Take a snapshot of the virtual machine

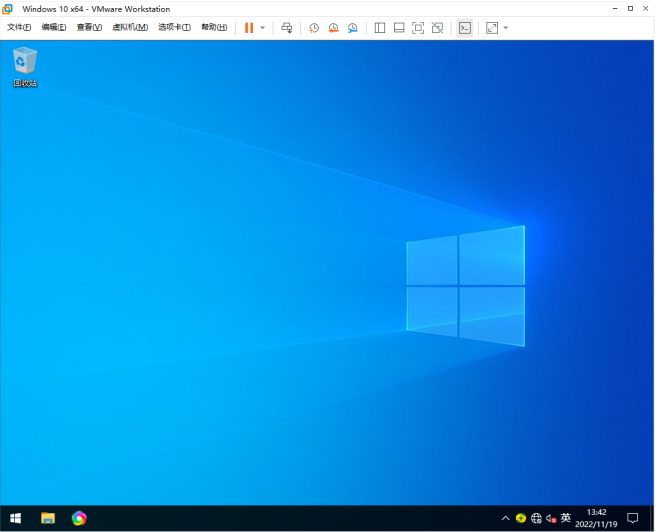(314, 28)
